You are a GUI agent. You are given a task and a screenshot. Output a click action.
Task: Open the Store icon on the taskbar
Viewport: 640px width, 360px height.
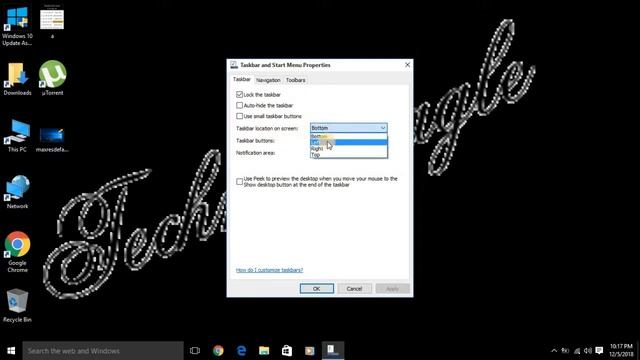287,351
